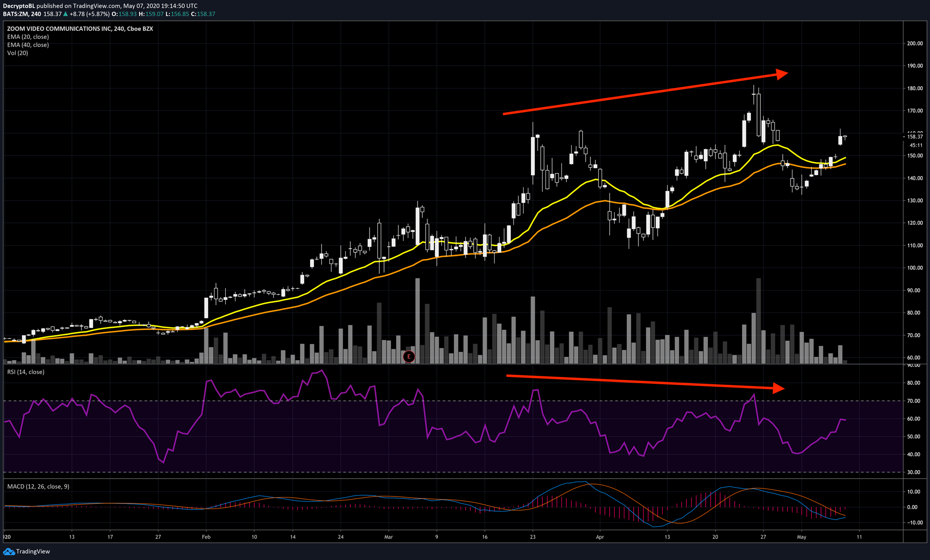The image size is (930, 560).
Task: Click the DecryptoBL publisher name
Action: 19,6
